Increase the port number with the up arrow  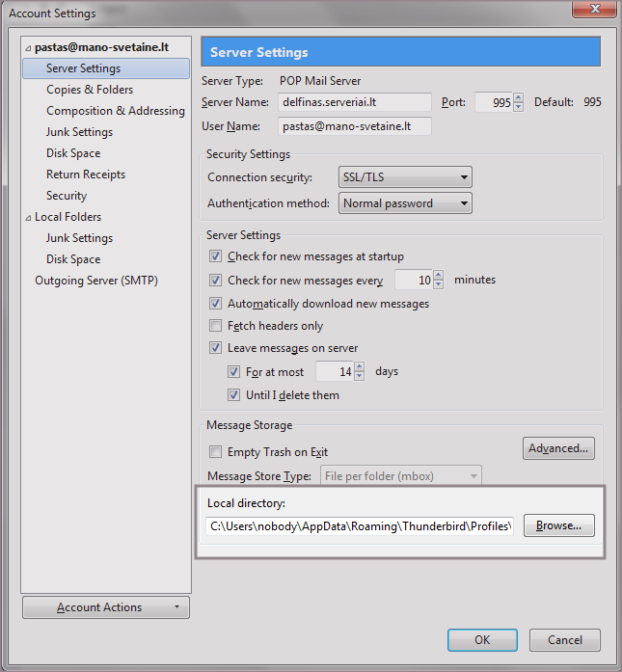[x=519, y=97]
